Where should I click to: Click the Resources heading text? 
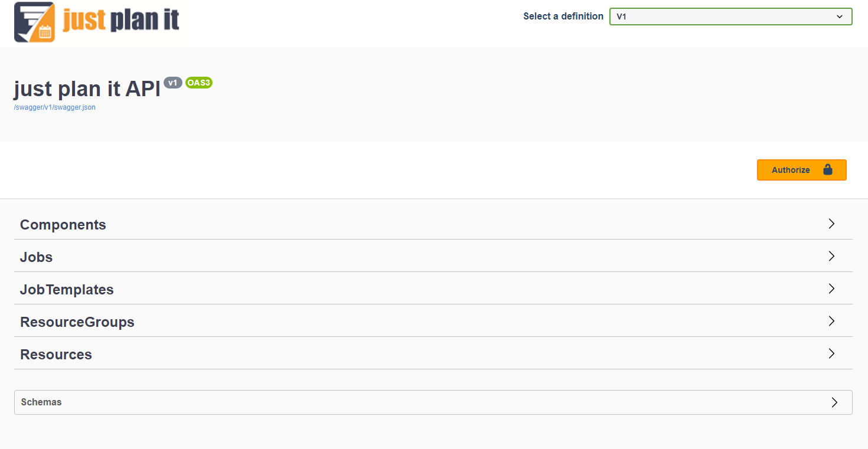pyautogui.click(x=56, y=355)
